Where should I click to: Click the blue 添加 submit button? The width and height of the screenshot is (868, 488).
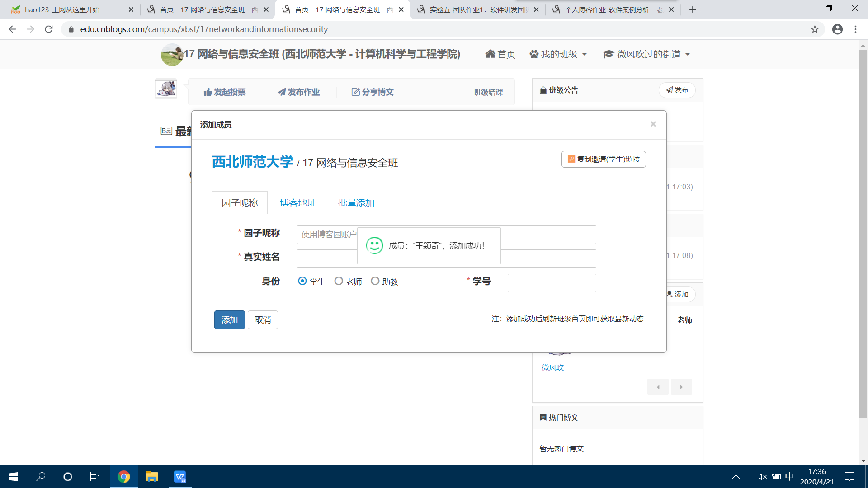pyautogui.click(x=229, y=320)
